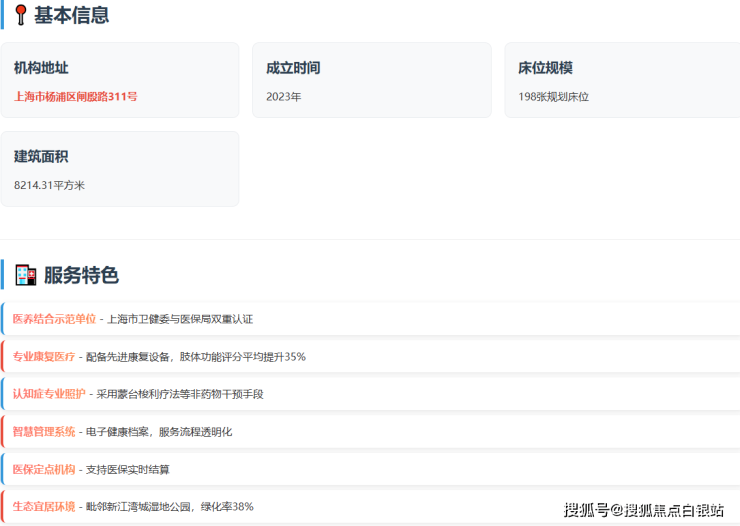Screen dimensions: 740x526
Task: Click the 认知症专业照护 feature label
Action: click(x=49, y=394)
